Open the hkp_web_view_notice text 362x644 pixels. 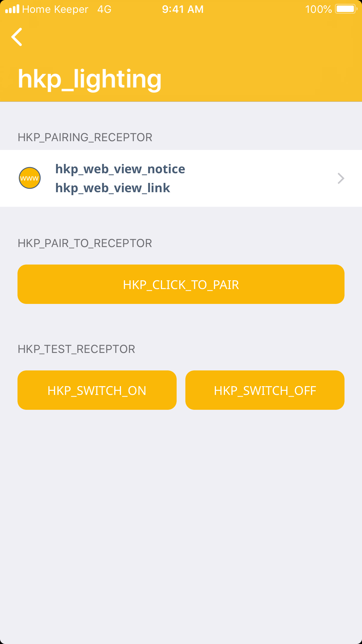pyautogui.click(x=120, y=169)
